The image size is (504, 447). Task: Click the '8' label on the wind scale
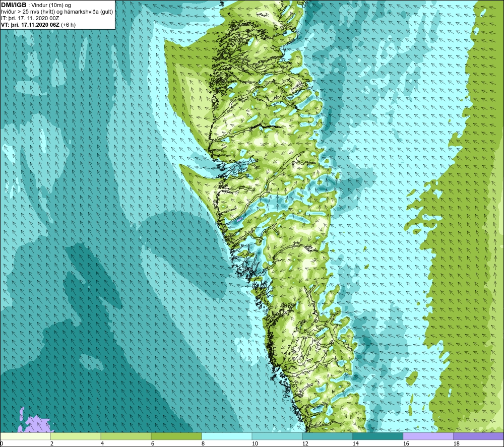(203, 444)
